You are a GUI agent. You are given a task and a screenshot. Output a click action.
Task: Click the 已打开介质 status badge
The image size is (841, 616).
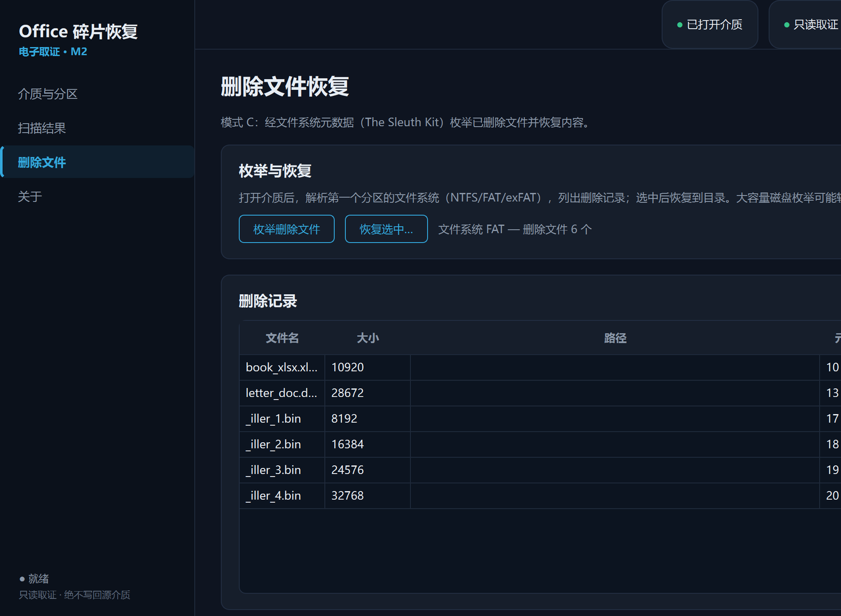(x=710, y=25)
